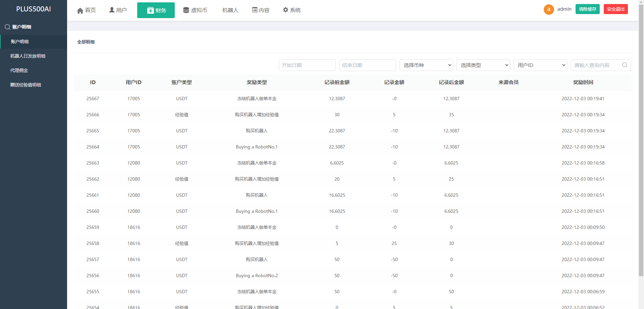Click the content document icon
This screenshot has height=309, width=644.
click(x=255, y=10)
